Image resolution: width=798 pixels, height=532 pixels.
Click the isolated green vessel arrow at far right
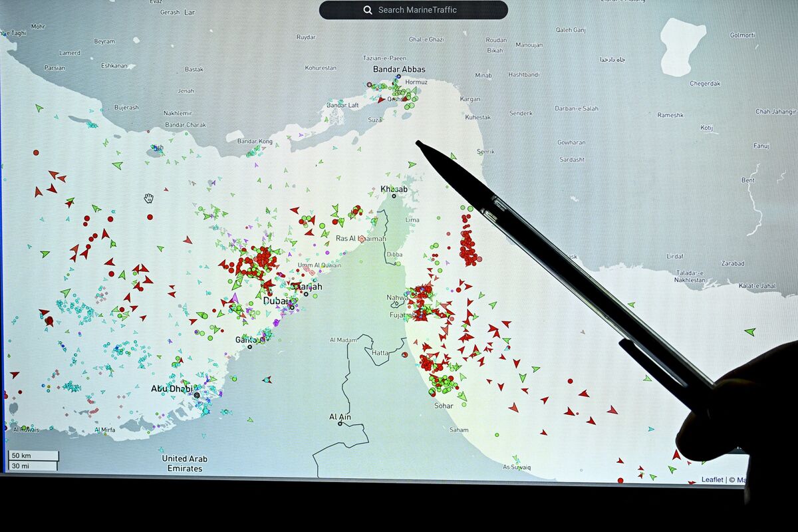click(x=749, y=331)
